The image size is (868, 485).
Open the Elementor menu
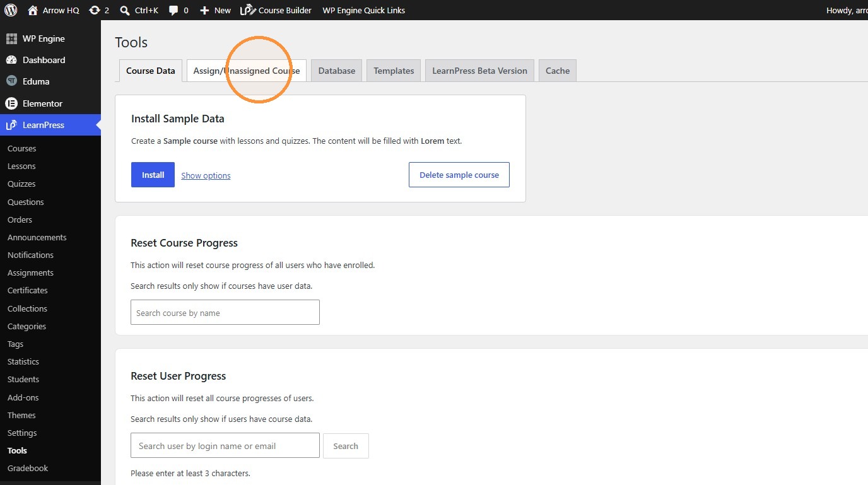click(42, 103)
